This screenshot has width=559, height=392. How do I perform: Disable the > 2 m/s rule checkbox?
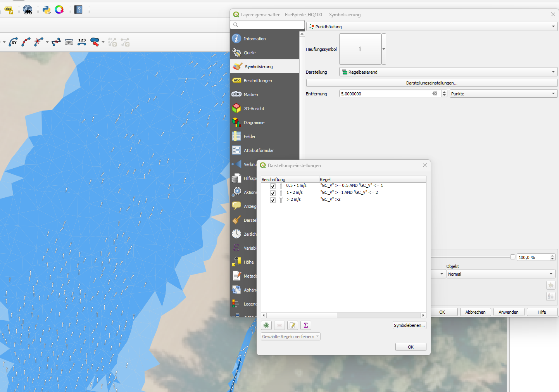(x=273, y=200)
